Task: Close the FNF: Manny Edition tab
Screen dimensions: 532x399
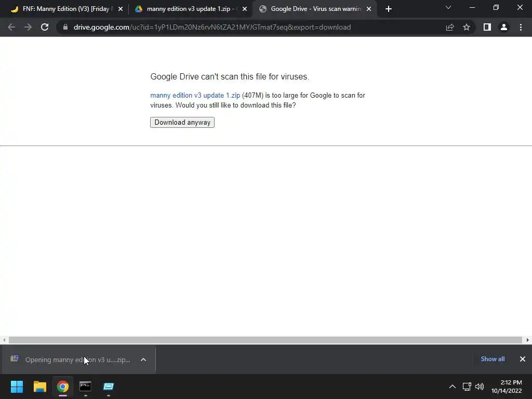Action: (x=121, y=9)
